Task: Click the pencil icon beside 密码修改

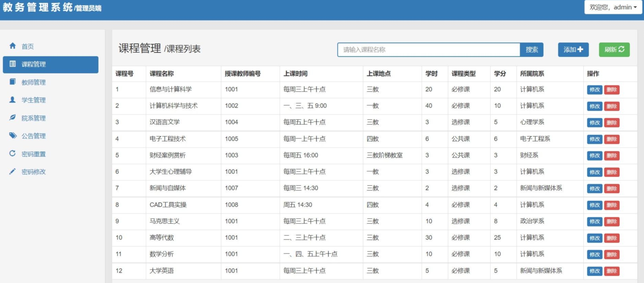Action: tap(13, 171)
